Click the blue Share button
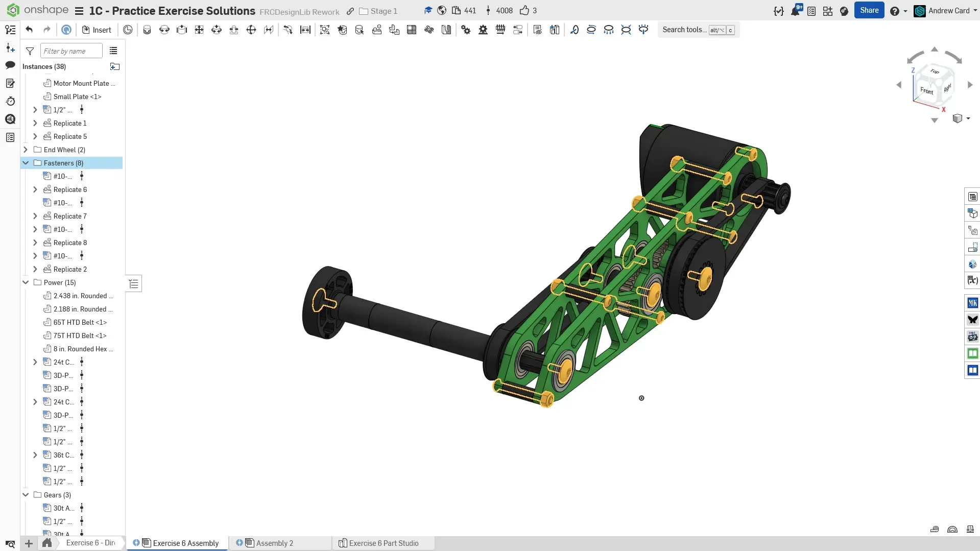Viewport: 980px width, 551px height. tap(869, 11)
